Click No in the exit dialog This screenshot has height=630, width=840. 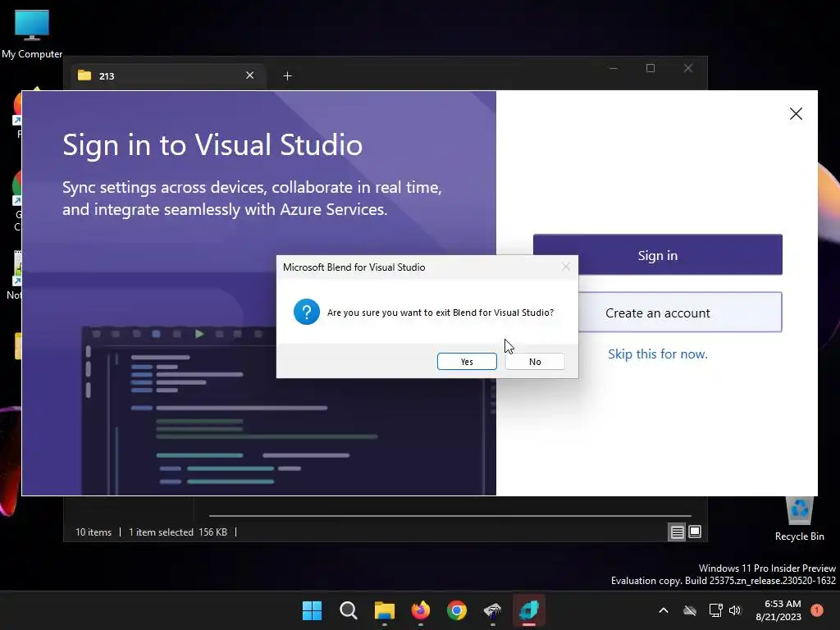(535, 362)
